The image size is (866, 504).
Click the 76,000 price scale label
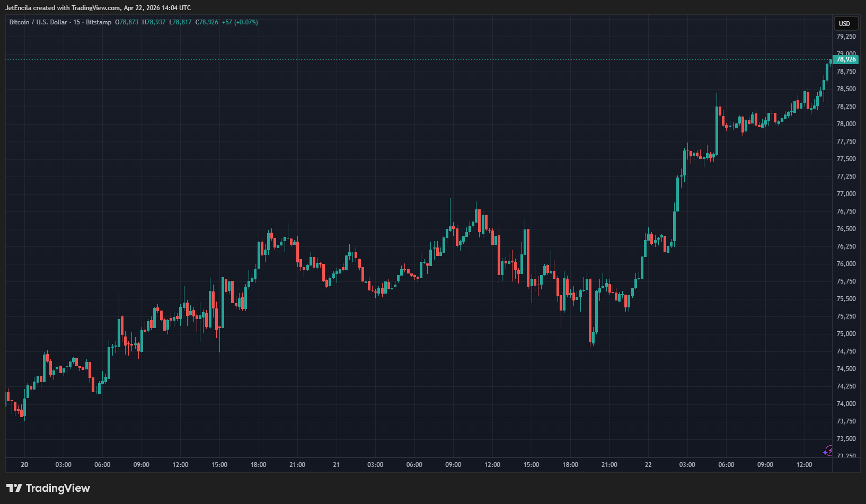coord(846,264)
